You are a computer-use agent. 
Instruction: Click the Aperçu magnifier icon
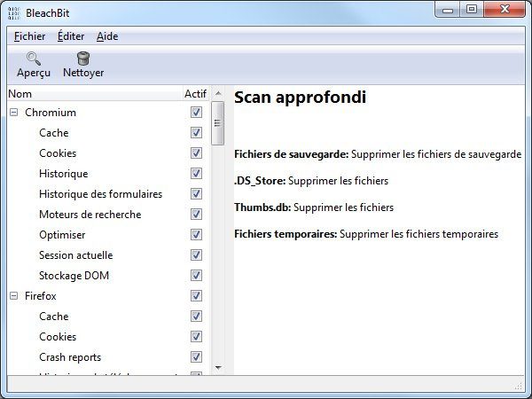click(x=34, y=59)
